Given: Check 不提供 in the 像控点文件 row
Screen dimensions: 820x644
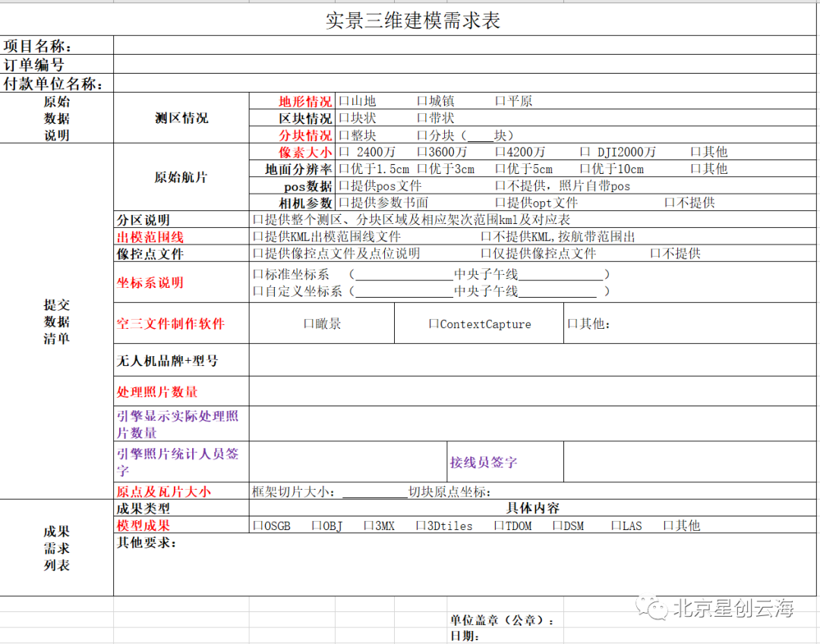Looking at the screenshot, I should pyautogui.click(x=655, y=254).
